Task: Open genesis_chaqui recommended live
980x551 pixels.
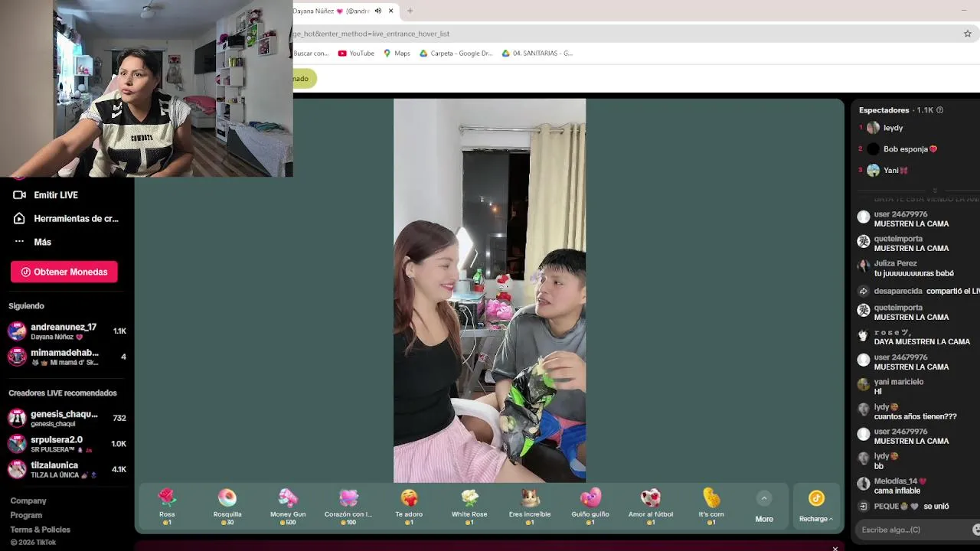Action: click(x=67, y=418)
